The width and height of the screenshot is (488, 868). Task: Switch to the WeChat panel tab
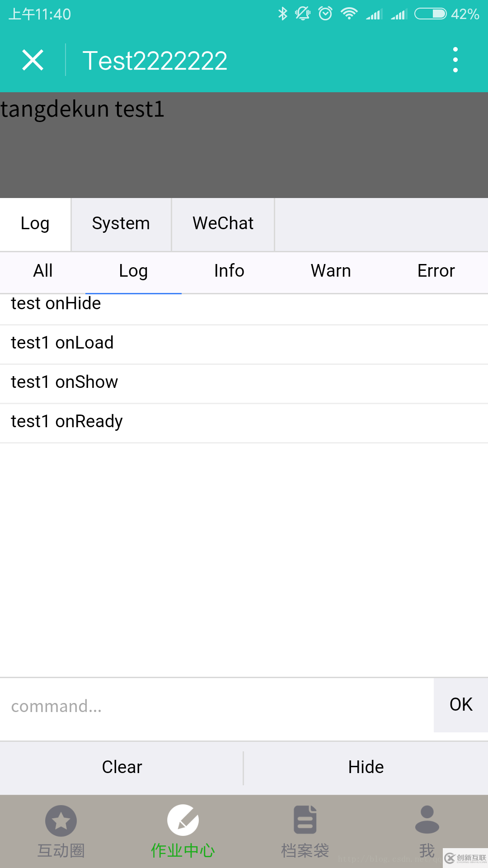tap(223, 224)
